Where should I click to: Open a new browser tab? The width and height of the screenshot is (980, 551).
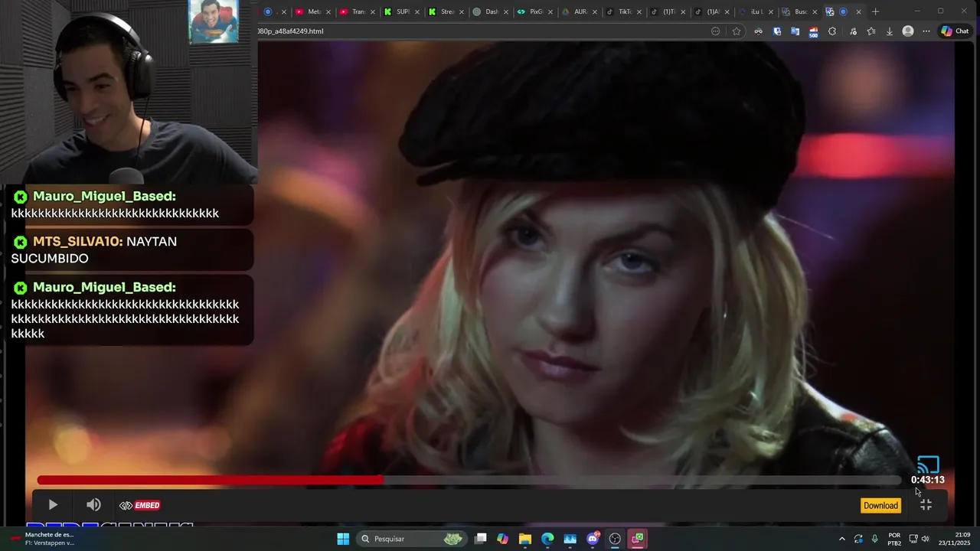click(875, 11)
